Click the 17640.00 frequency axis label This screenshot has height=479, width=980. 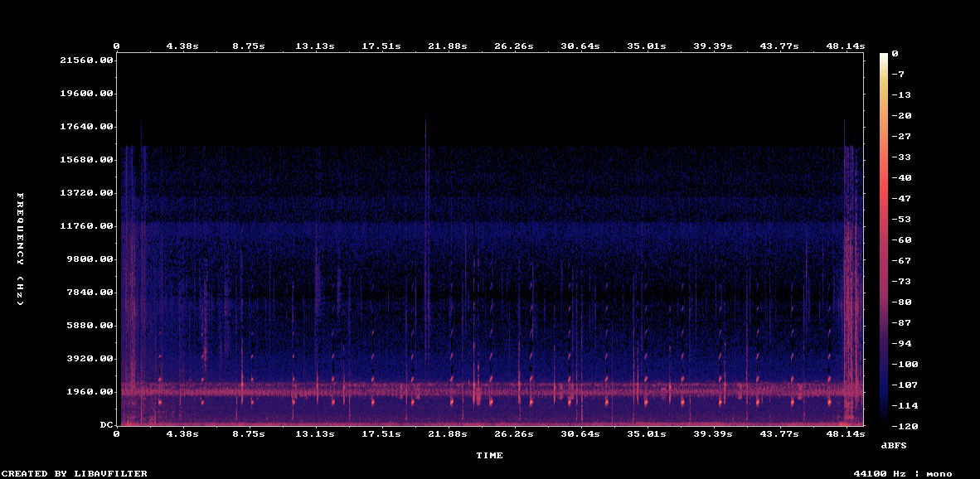coord(85,126)
